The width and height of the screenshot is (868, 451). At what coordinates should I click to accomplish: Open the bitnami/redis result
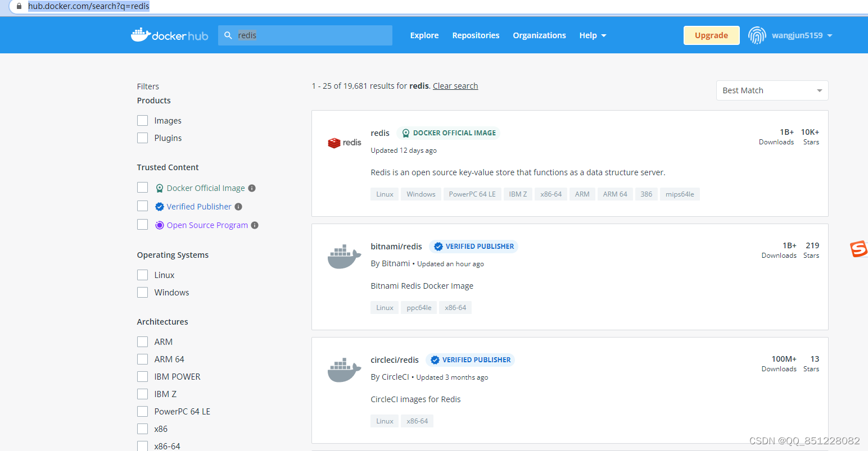click(x=396, y=247)
